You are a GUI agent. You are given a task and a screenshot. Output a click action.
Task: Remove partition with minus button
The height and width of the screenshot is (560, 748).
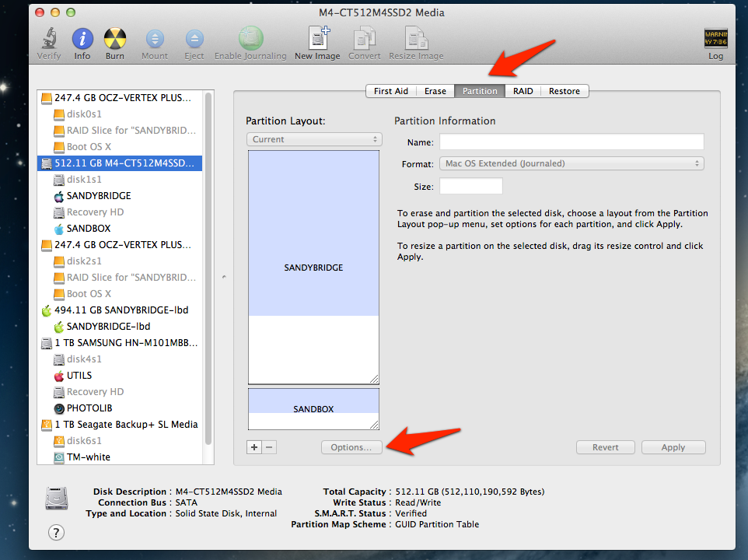coord(269,447)
